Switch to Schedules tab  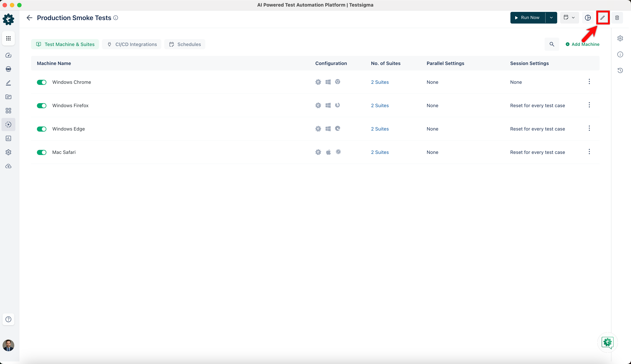coord(185,44)
